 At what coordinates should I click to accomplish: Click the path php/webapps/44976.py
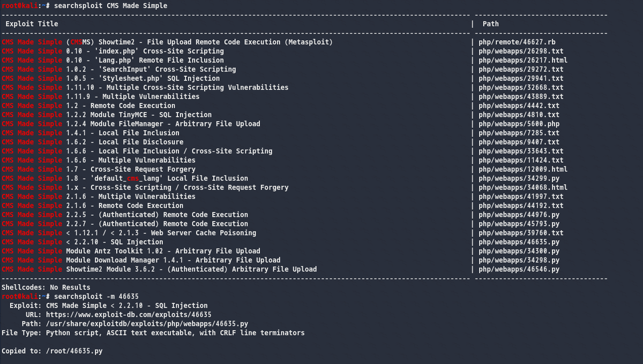(x=519, y=215)
